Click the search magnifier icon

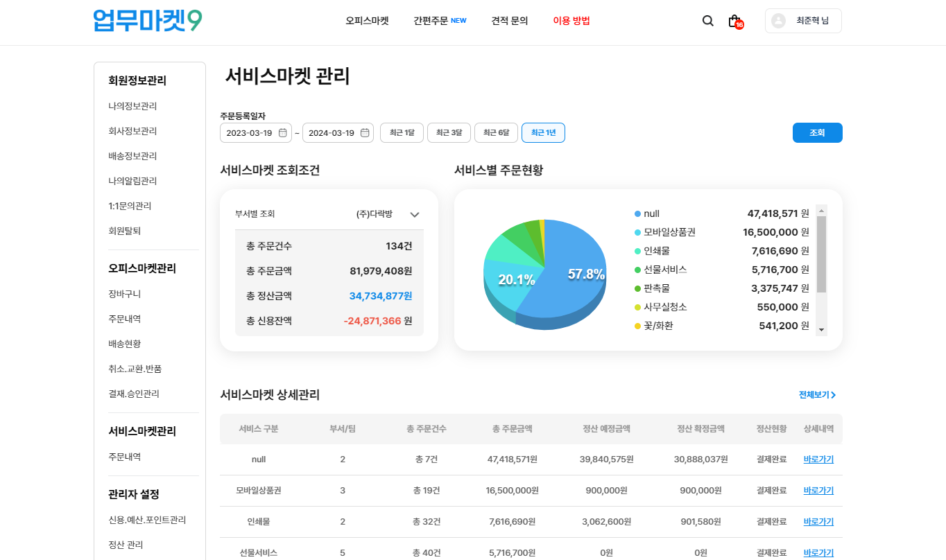(x=707, y=21)
